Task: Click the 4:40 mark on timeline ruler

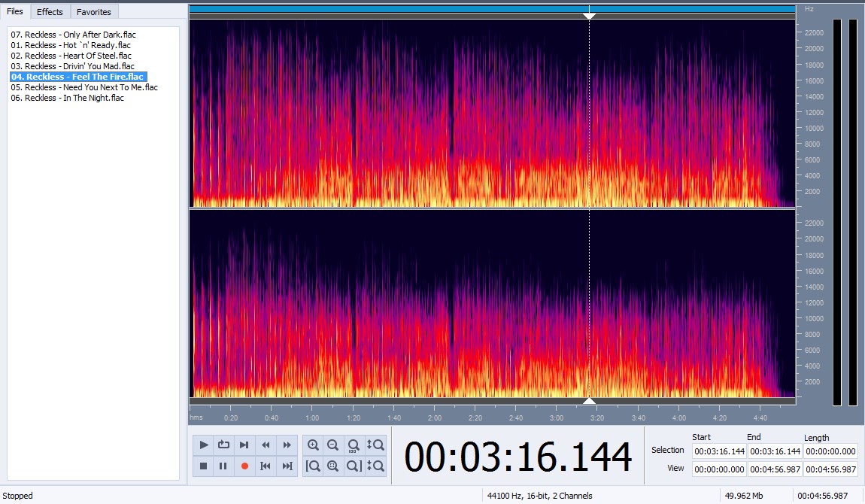Action: (x=760, y=418)
